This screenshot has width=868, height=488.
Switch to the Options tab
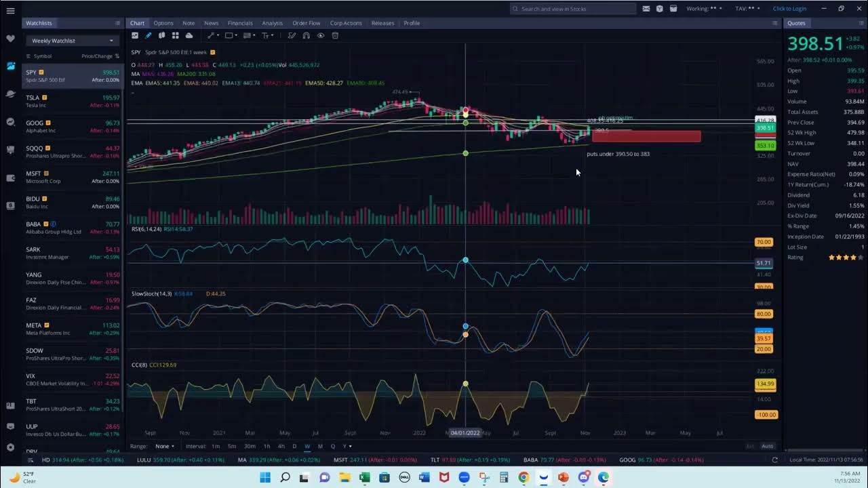coord(163,23)
